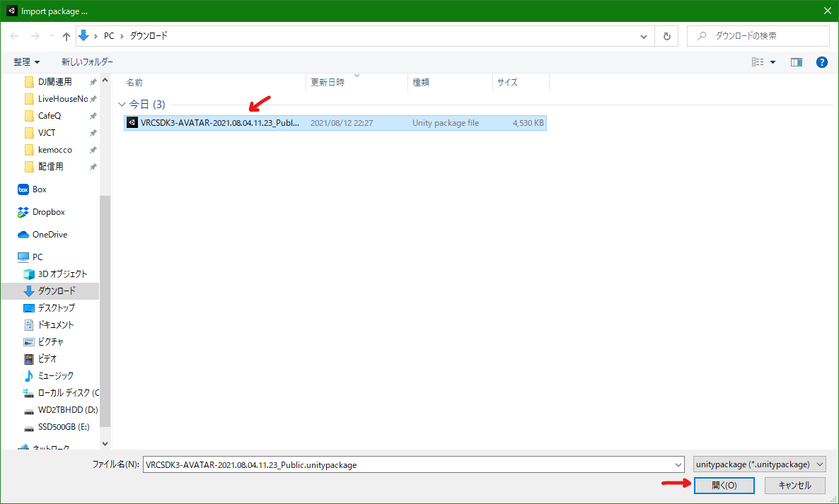Click the refresh button in address bar
This screenshot has width=839, height=504.
[x=666, y=36]
